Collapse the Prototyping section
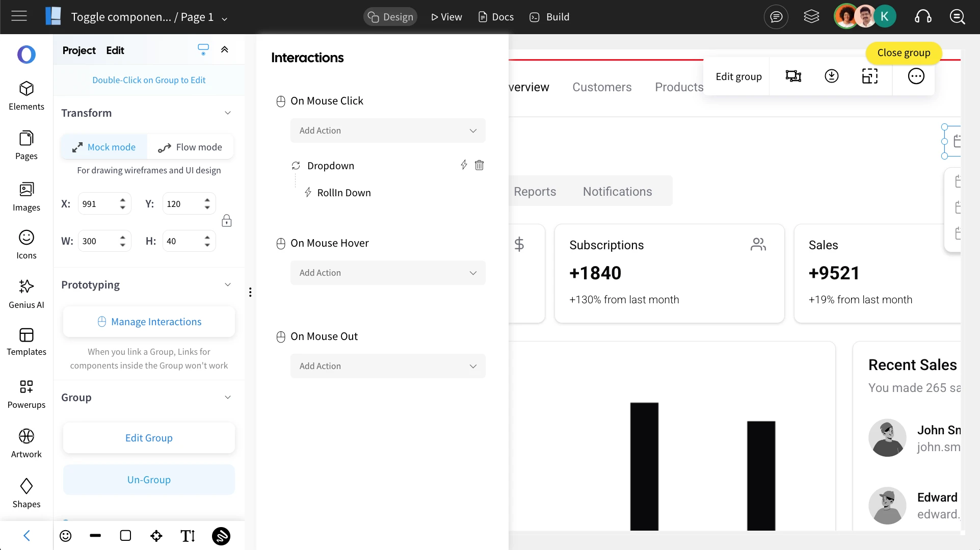980x550 pixels. pyautogui.click(x=228, y=284)
